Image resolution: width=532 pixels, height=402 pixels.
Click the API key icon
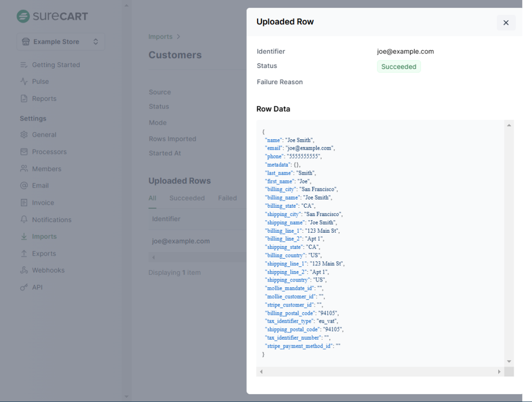(24, 287)
